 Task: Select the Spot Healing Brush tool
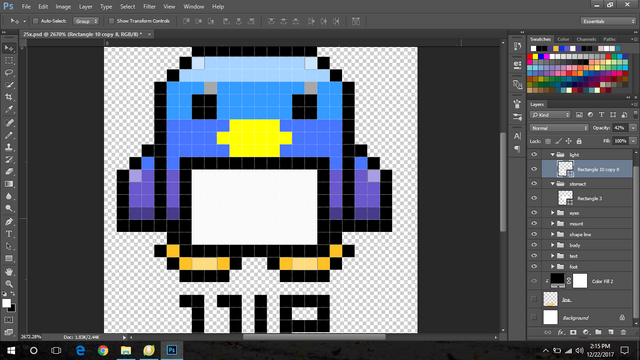(x=9, y=122)
